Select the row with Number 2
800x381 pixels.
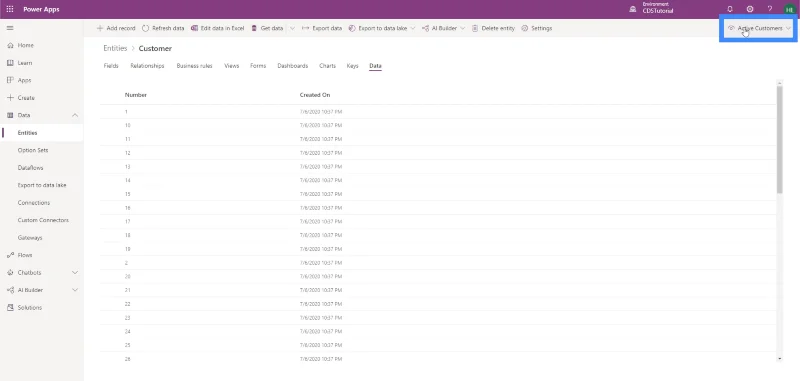coord(438,263)
